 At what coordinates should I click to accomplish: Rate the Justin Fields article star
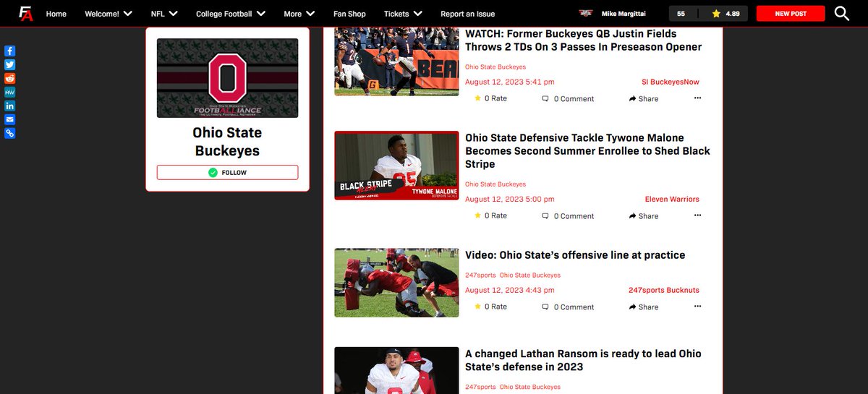477,98
